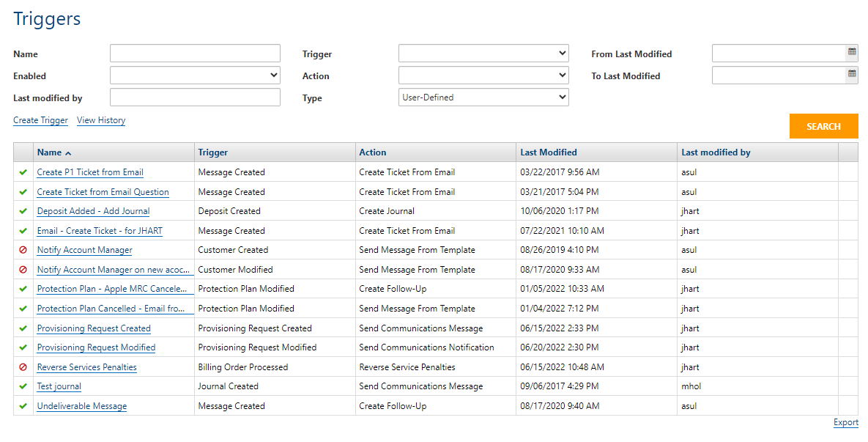Click disabled icon beside Notify Account Manager
This screenshot has height=442, width=868.
coord(23,250)
